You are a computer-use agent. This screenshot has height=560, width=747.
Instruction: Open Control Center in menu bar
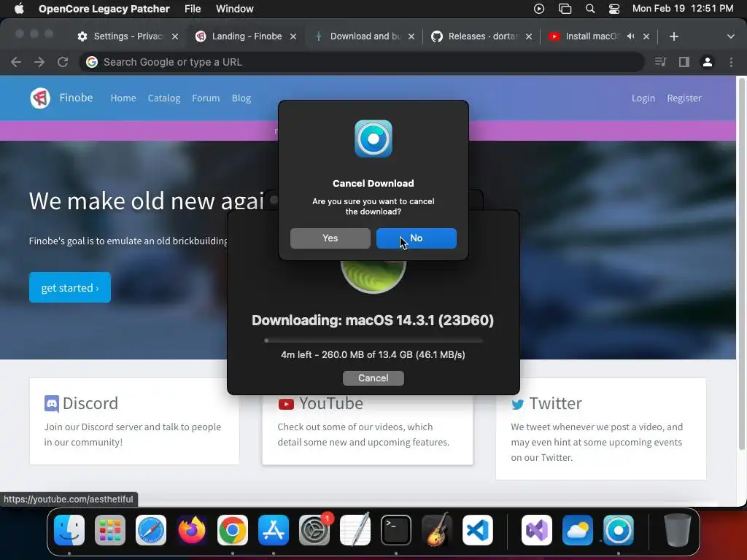(x=614, y=9)
